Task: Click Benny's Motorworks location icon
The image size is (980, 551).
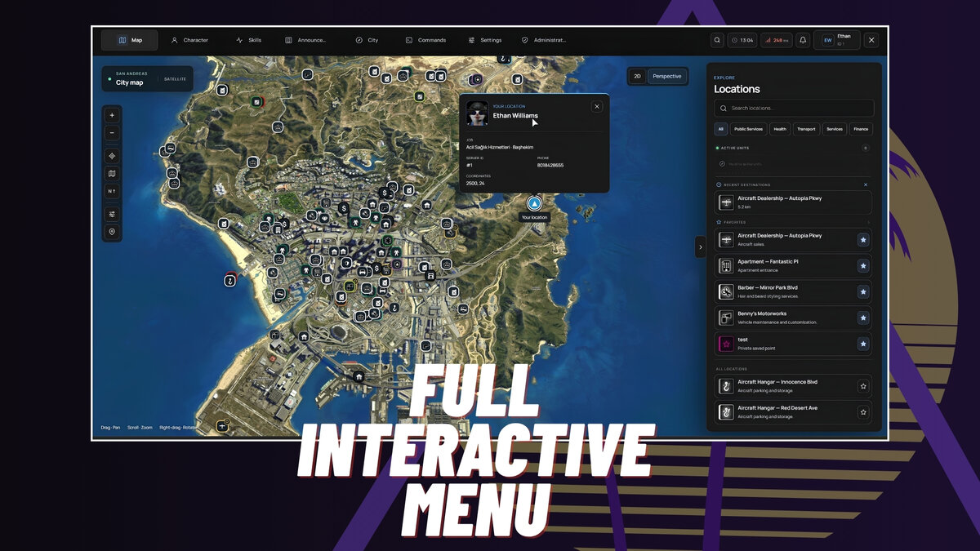Action: pyautogui.click(x=725, y=318)
